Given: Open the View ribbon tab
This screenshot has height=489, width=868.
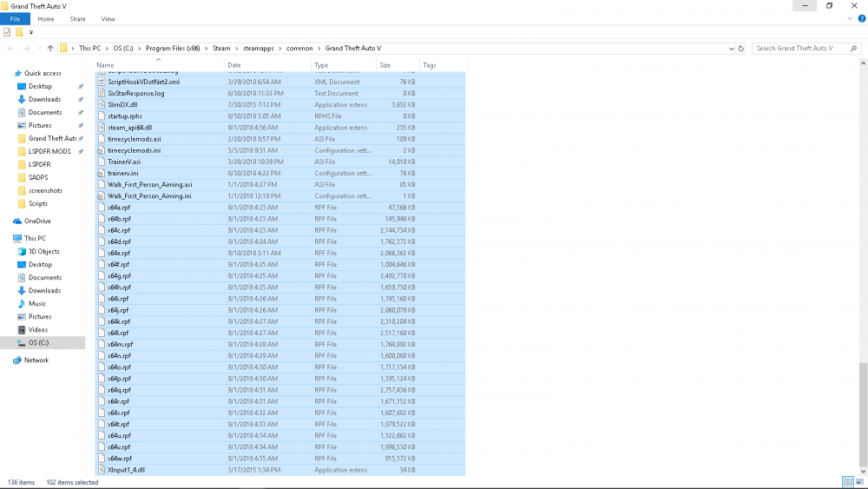Looking at the screenshot, I should [108, 19].
